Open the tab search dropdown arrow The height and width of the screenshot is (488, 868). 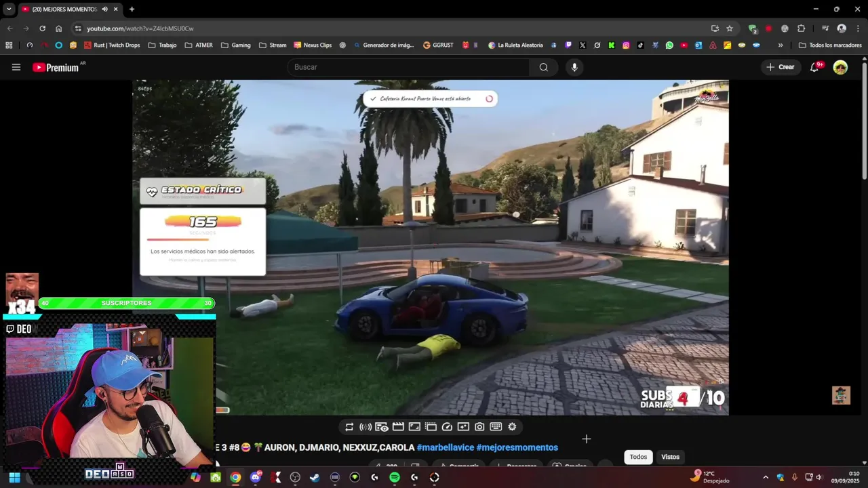(9, 9)
